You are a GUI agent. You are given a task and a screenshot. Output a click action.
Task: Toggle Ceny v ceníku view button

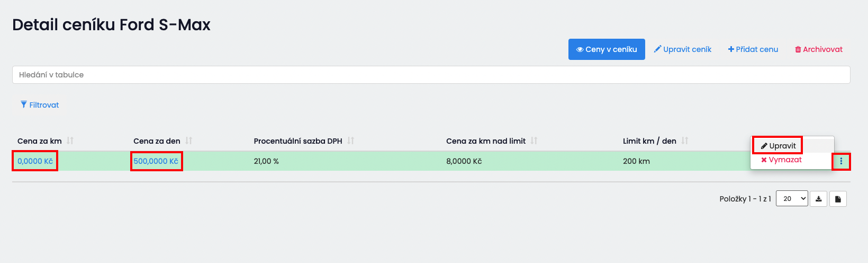(607, 49)
